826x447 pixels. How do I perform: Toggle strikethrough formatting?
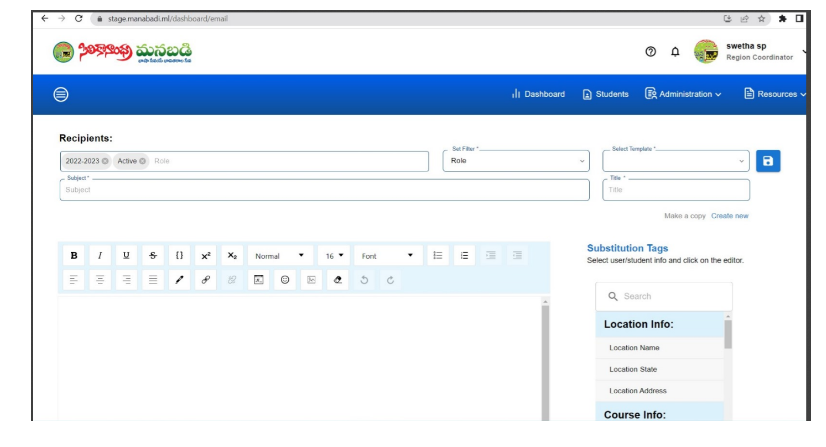152,256
